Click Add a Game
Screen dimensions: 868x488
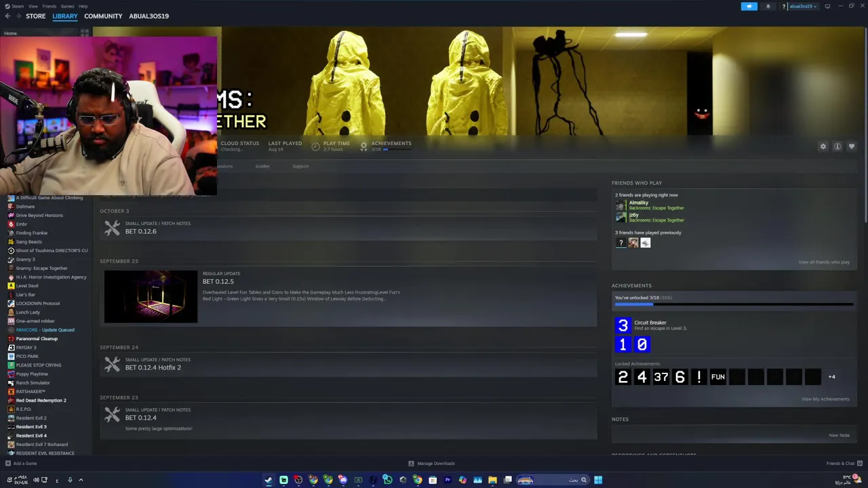tap(21, 464)
